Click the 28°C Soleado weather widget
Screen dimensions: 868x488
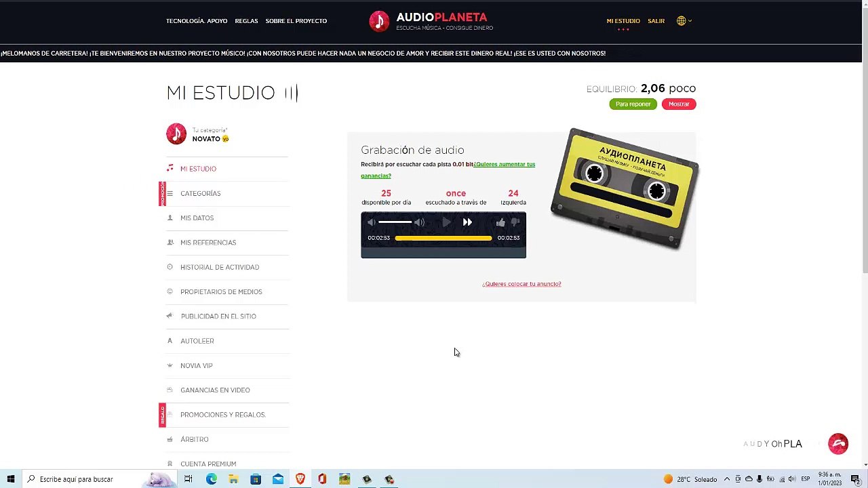click(690, 479)
